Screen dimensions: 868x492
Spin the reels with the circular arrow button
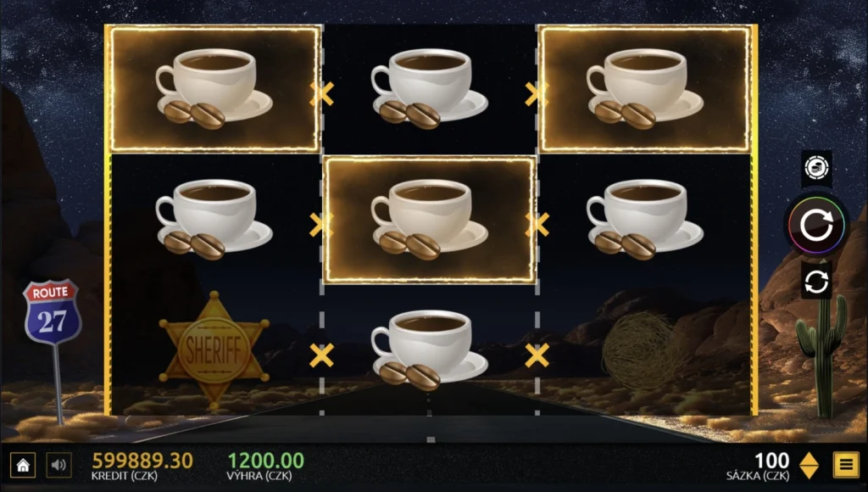tap(816, 225)
